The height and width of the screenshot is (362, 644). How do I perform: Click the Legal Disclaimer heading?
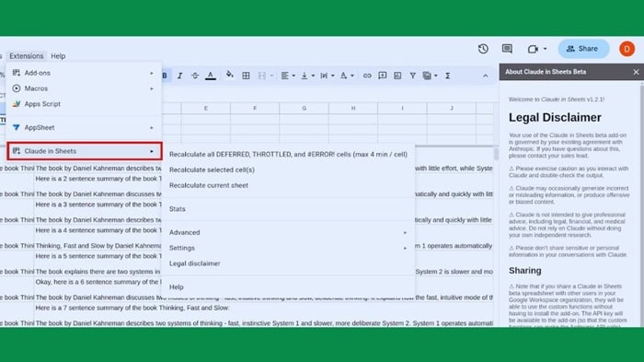coord(555,118)
